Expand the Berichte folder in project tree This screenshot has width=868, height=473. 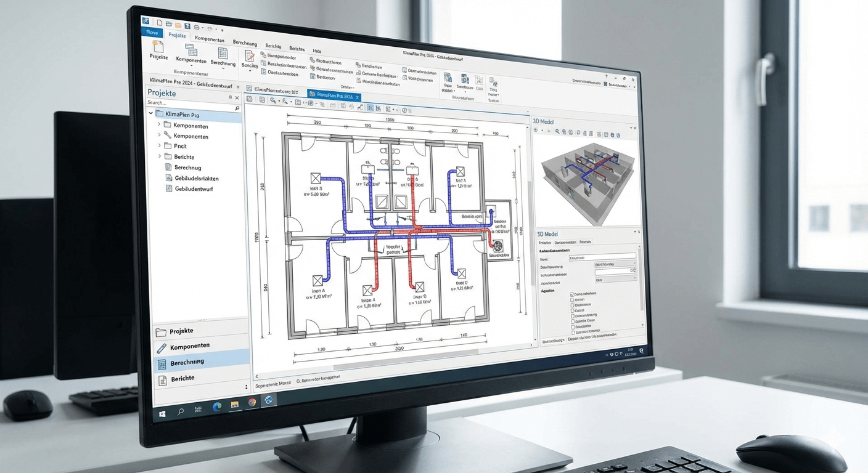click(159, 156)
